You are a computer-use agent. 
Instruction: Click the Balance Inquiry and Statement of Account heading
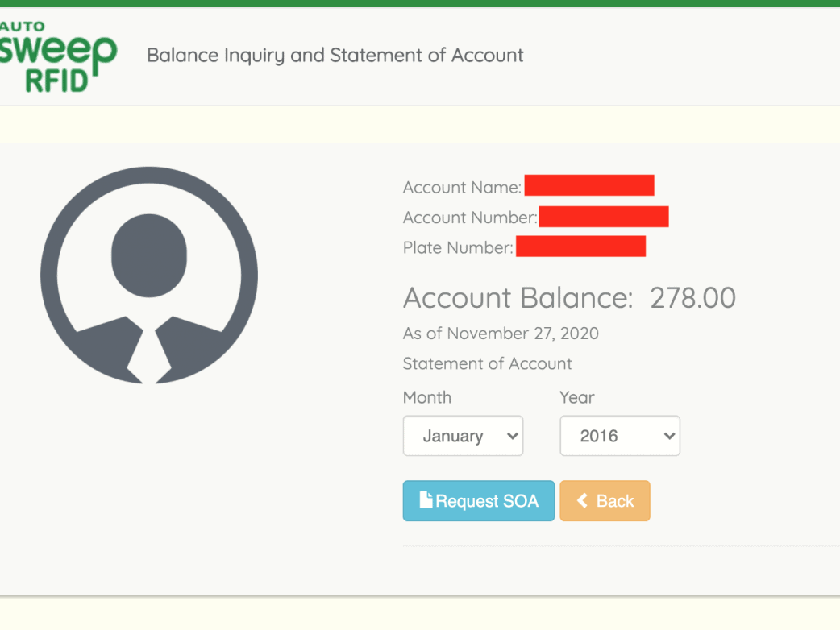(x=335, y=56)
